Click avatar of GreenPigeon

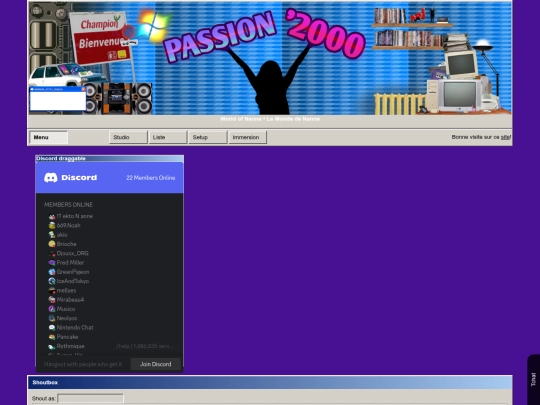[x=52, y=272]
